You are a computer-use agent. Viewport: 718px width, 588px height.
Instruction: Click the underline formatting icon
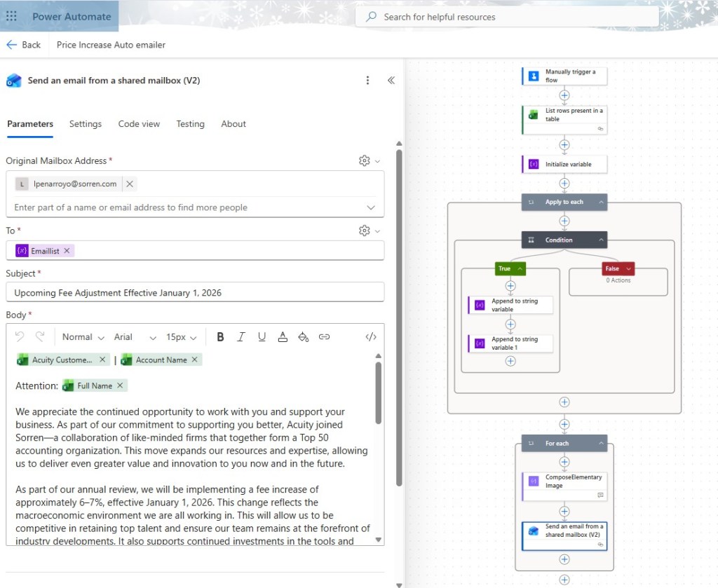[262, 337]
